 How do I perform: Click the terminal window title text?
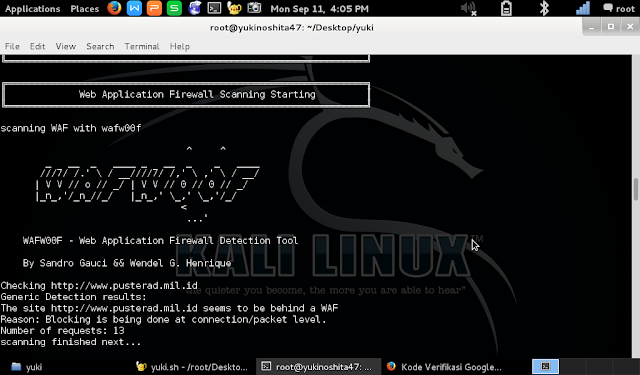tap(292, 27)
